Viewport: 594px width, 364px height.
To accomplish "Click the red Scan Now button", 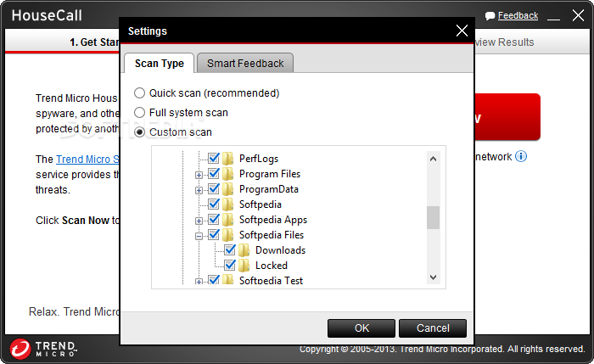I will tap(507, 117).
